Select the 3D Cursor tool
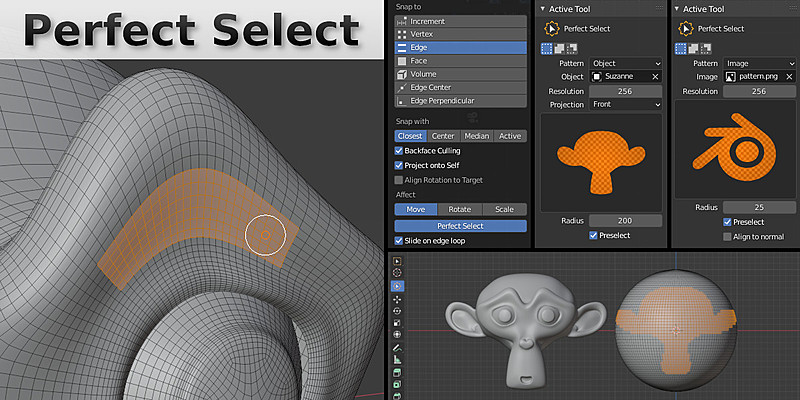800x400 pixels. [397, 273]
